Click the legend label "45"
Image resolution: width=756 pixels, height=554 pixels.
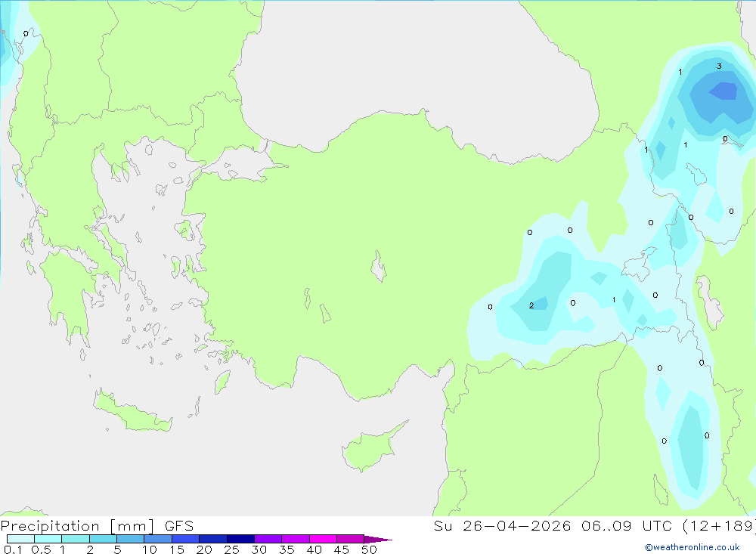[342, 549]
